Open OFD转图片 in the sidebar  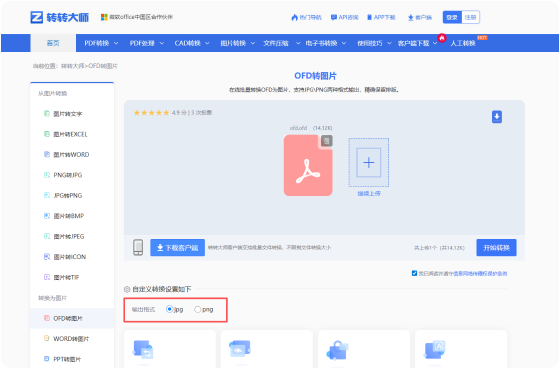(x=72, y=318)
